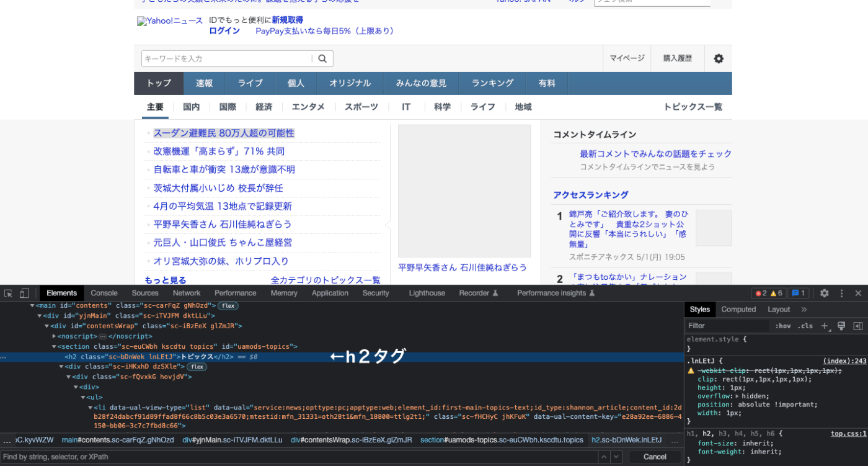
Task: Show more Styles pane tabs chevron
Action: click(x=804, y=309)
